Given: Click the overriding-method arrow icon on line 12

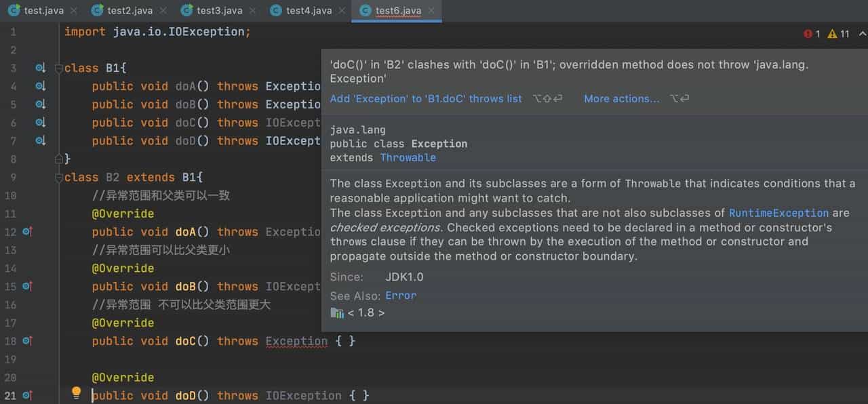Looking at the screenshot, I should (28, 232).
